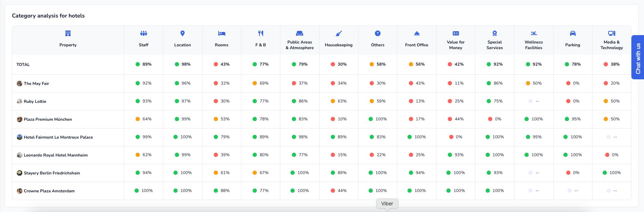Click Leonardo Royal Staff 62%
The width and height of the screenshot is (644, 212).
(147, 155)
